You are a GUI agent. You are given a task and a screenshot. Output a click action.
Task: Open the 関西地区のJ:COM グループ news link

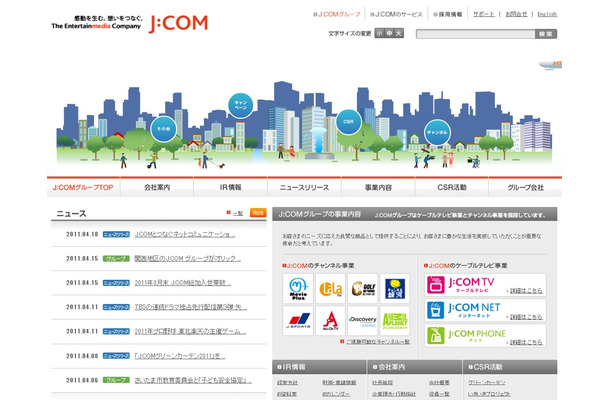coord(188,258)
